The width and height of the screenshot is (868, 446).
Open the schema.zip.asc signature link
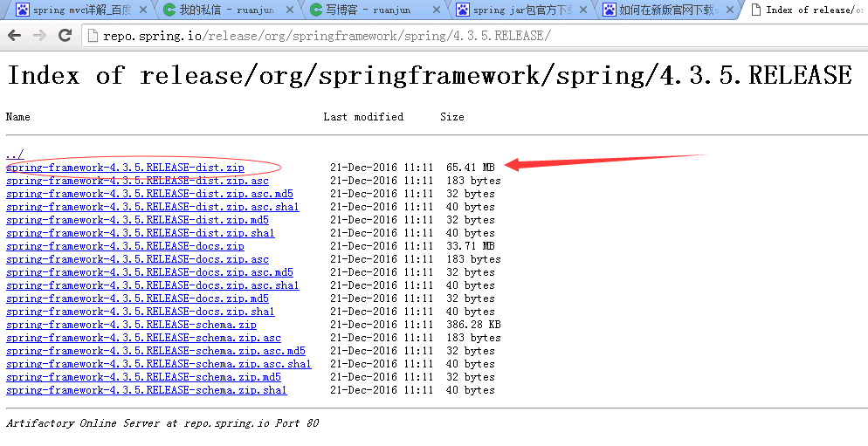point(143,338)
